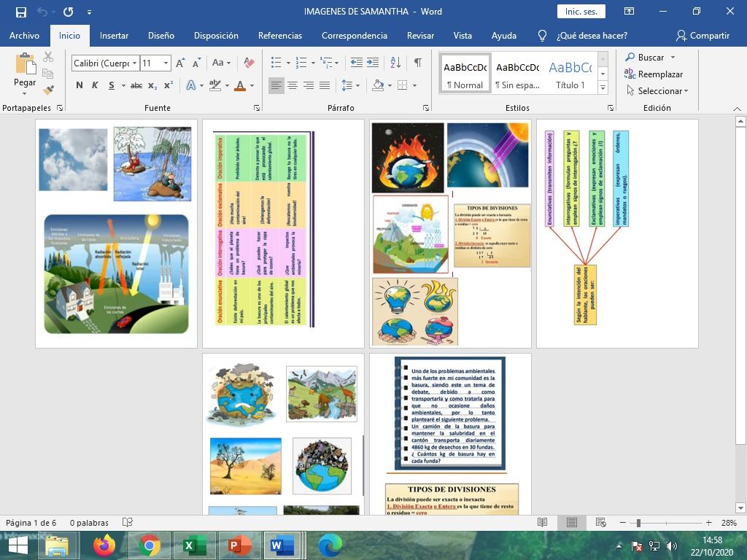Click the Sort A-Z icon
The image size is (747, 560).
pos(395,63)
